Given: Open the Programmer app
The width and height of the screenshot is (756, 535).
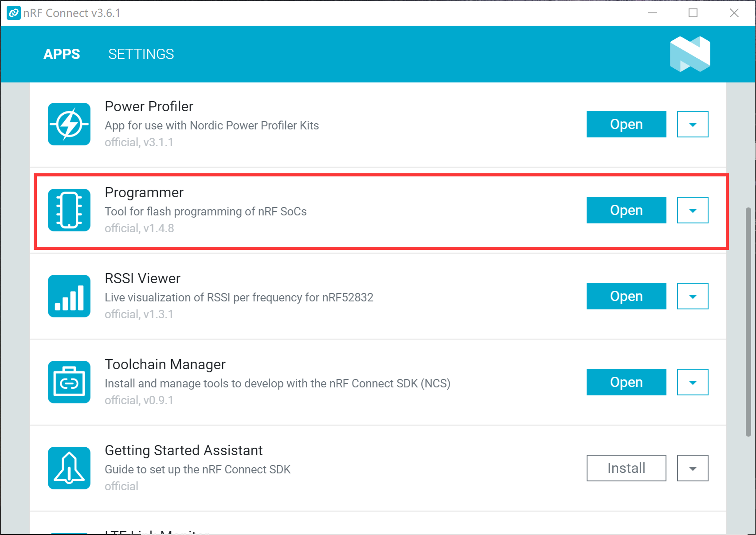Looking at the screenshot, I should point(626,210).
